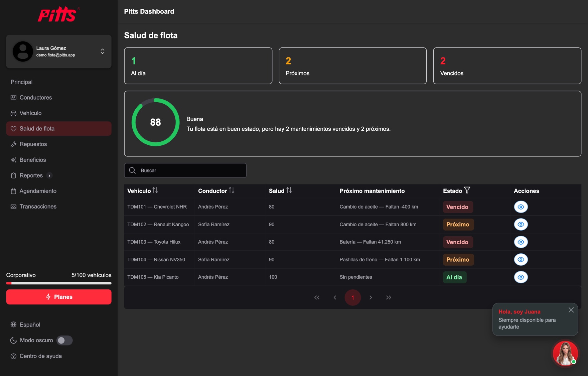Sort table by Conductor column
Viewport: 588px width, 376px height.
coord(232,190)
